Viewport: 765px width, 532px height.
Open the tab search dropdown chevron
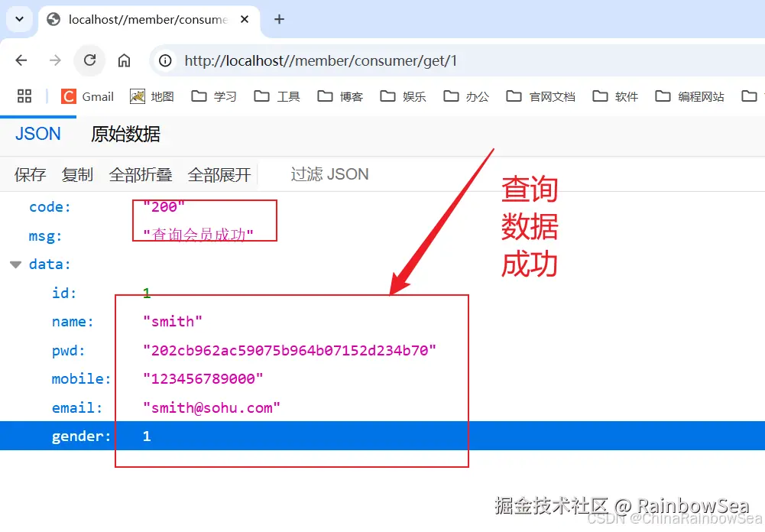point(20,20)
